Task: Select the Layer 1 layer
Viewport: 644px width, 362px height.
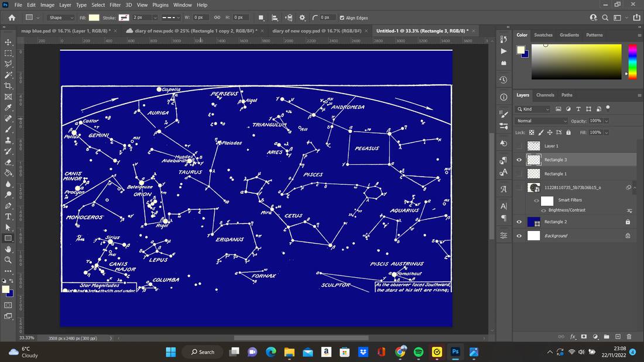Action: coord(575,146)
